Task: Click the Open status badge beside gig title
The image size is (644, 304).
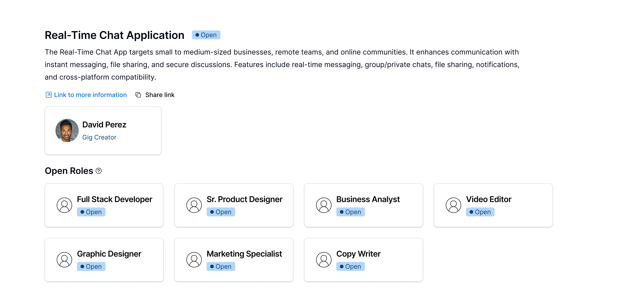Action: tap(206, 35)
